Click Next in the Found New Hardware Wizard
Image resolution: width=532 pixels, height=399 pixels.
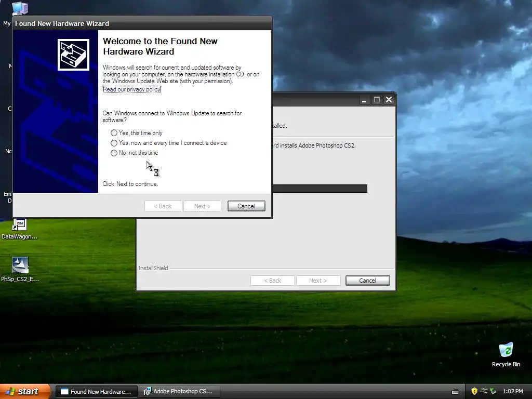click(202, 206)
